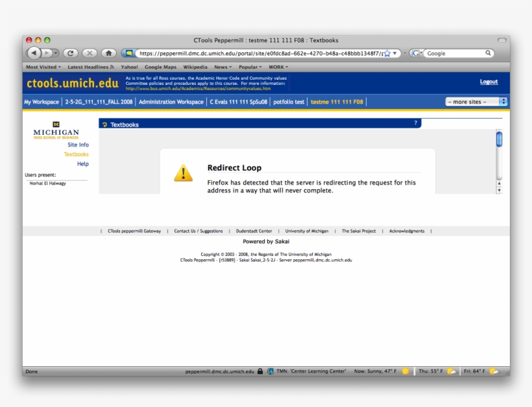
Task: Switch to the My Workspace site tab
Action: point(42,102)
